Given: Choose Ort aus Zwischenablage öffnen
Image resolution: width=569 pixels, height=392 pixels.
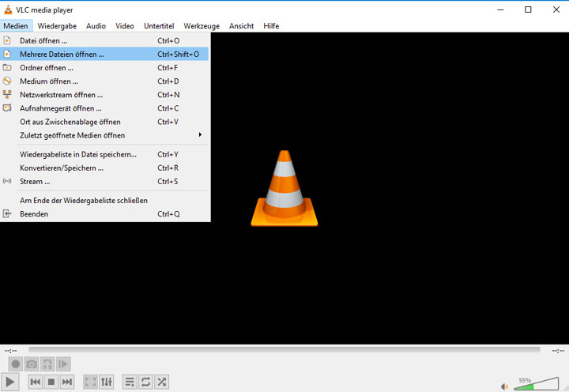Looking at the screenshot, I should point(104,122).
